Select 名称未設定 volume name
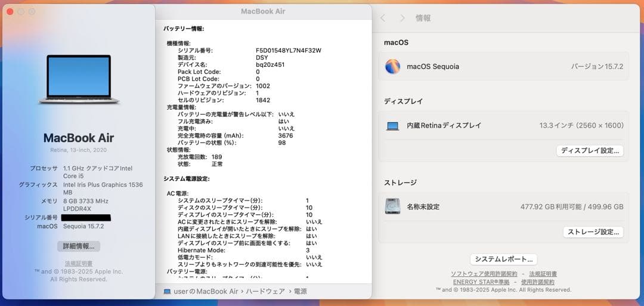This screenshot has width=644, height=306. tap(423, 206)
